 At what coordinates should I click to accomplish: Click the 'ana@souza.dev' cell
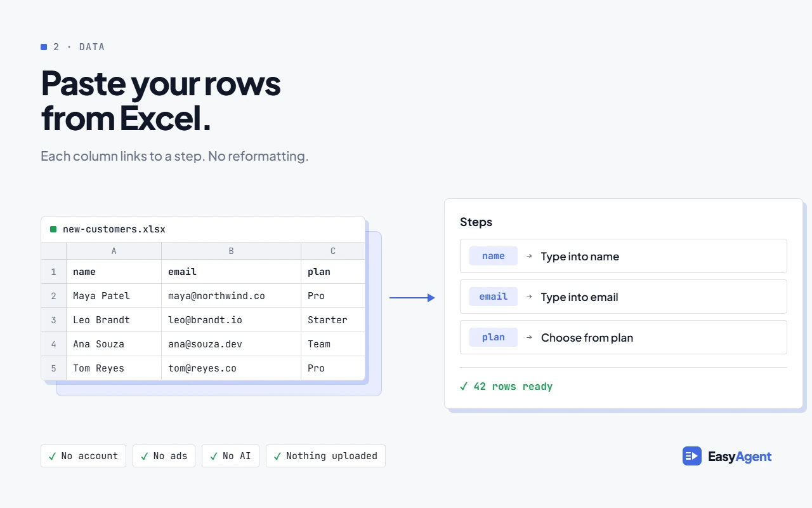tap(232, 344)
